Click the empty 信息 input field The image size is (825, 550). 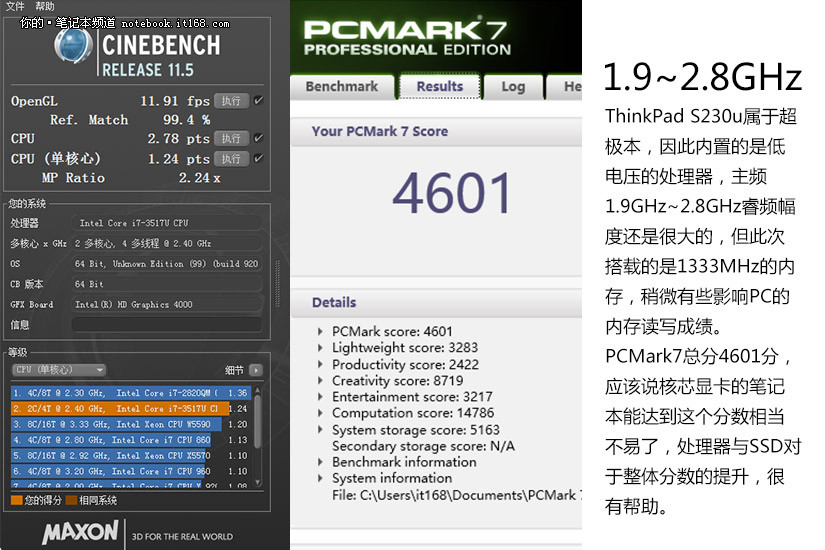(167, 325)
